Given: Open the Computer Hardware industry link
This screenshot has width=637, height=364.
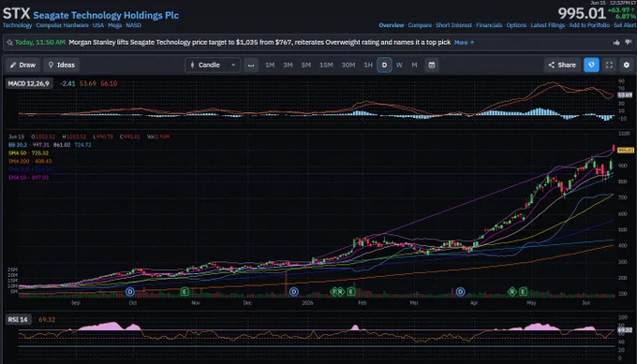Looking at the screenshot, I should (x=62, y=25).
